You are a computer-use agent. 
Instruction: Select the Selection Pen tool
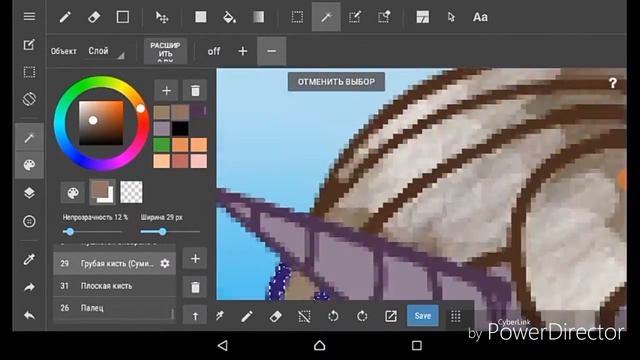click(355, 17)
